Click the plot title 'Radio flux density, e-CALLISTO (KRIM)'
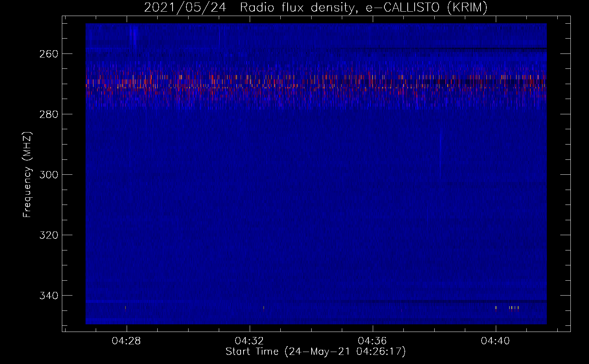The image size is (589, 364). 363,7
